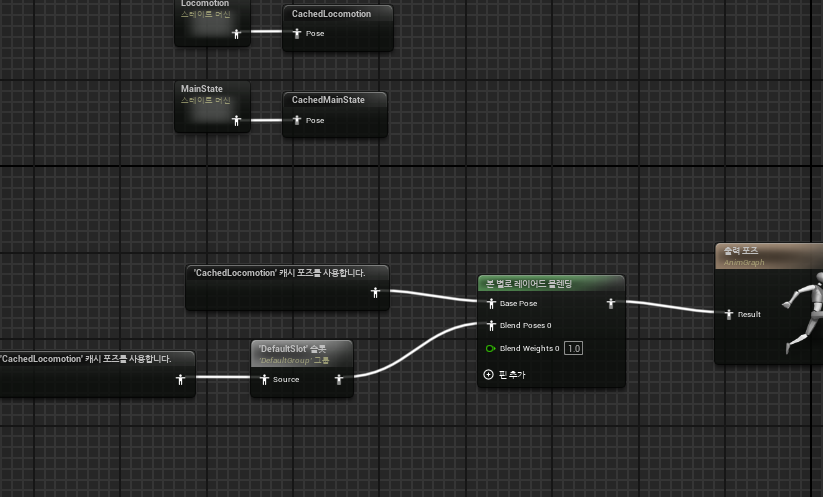Click layered blend node output pose pin
823x497 pixels.
(x=611, y=303)
